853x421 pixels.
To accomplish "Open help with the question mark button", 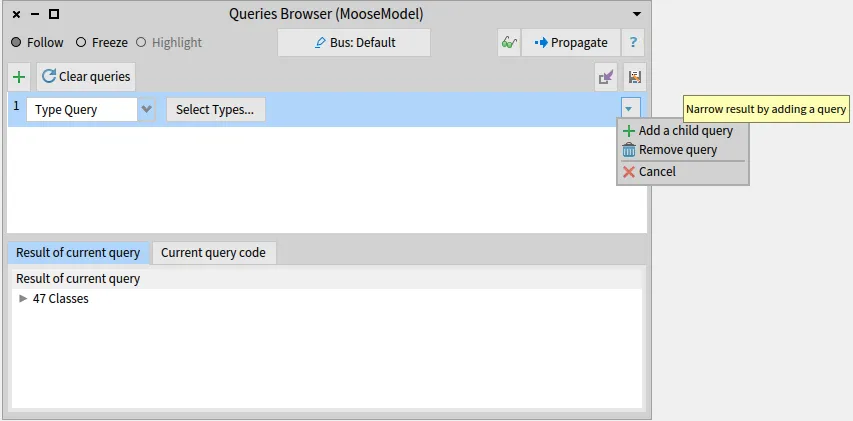I will pos(633,42).
